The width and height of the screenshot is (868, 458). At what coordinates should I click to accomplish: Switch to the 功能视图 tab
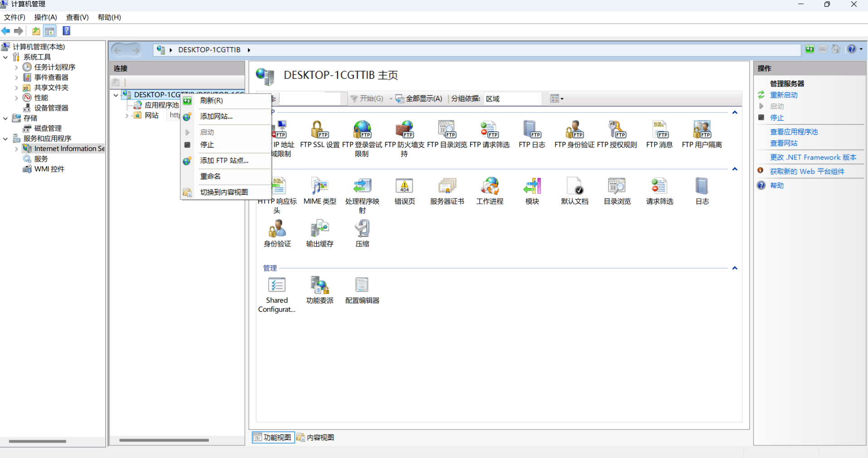pos(273,437)
